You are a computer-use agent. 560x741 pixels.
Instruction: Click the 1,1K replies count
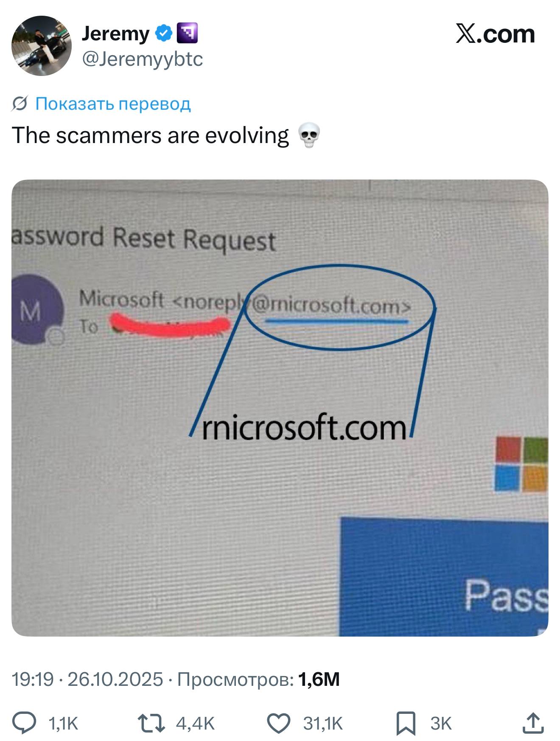coord(64,724)
